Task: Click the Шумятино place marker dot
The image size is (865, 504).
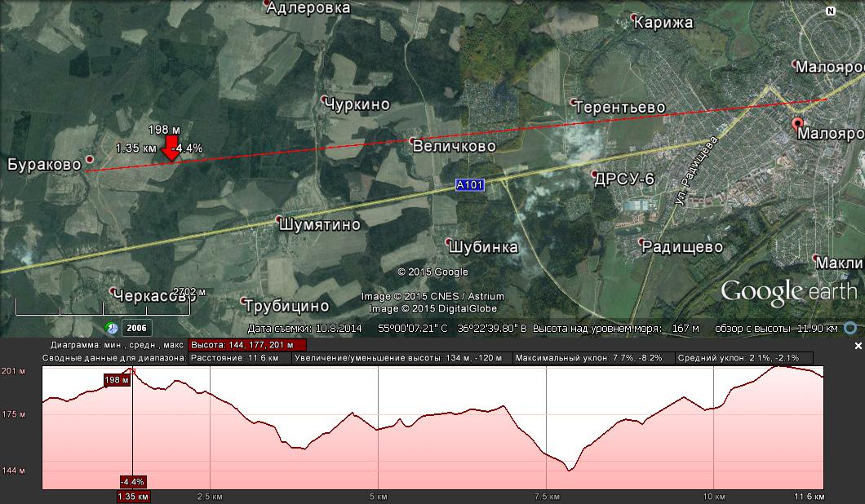Action: (x=279, y=219)
